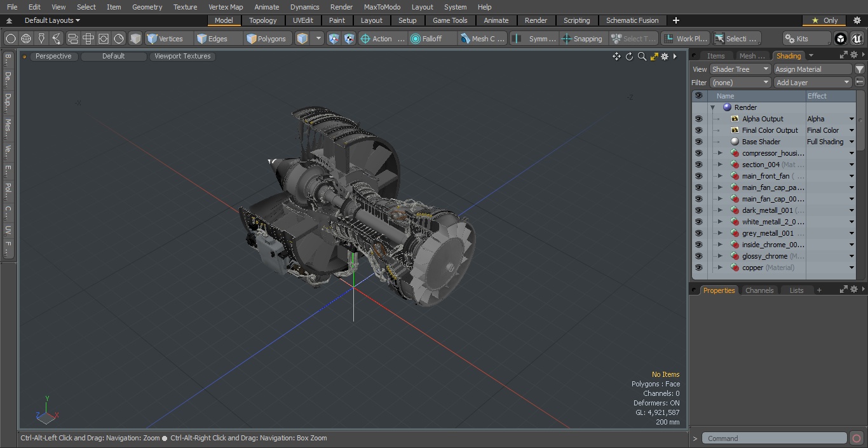Open the Default shading dropdown
868x448 pixels.
pyautogui.click(x=114, y=56)
